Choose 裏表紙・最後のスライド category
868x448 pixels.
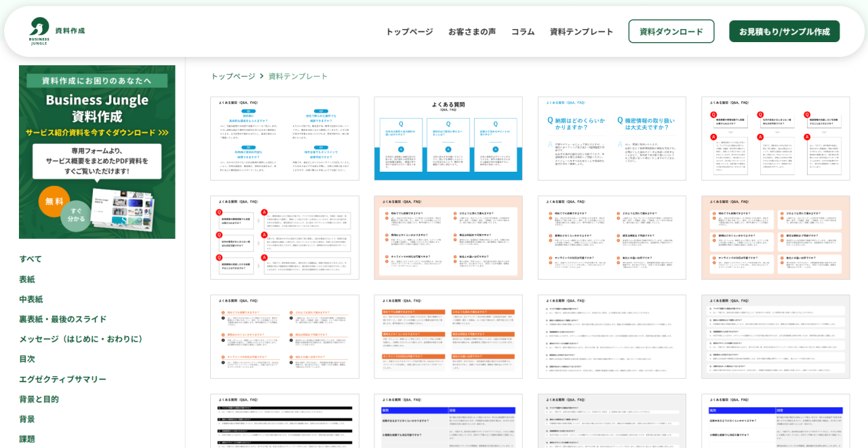click(x=62, y=319)
